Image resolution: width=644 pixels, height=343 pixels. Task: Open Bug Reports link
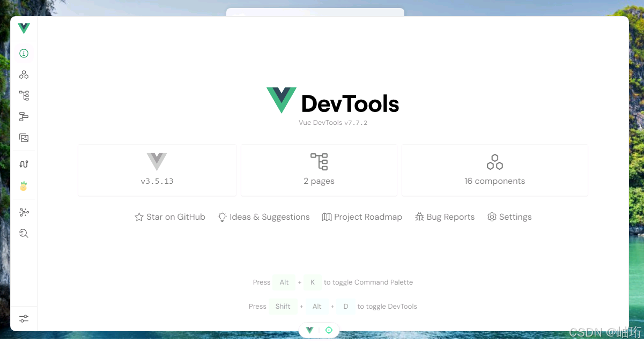tap(445, 217)
